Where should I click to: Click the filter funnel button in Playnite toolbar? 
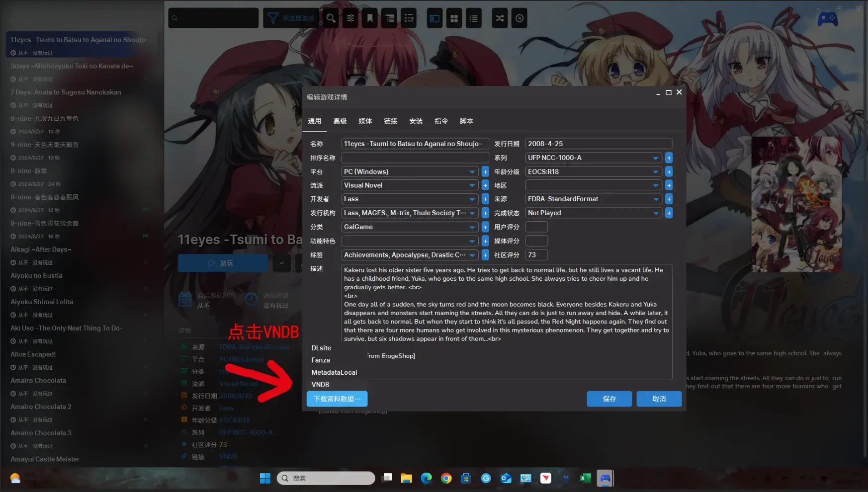pyautogui.click(x=291, y=18)
